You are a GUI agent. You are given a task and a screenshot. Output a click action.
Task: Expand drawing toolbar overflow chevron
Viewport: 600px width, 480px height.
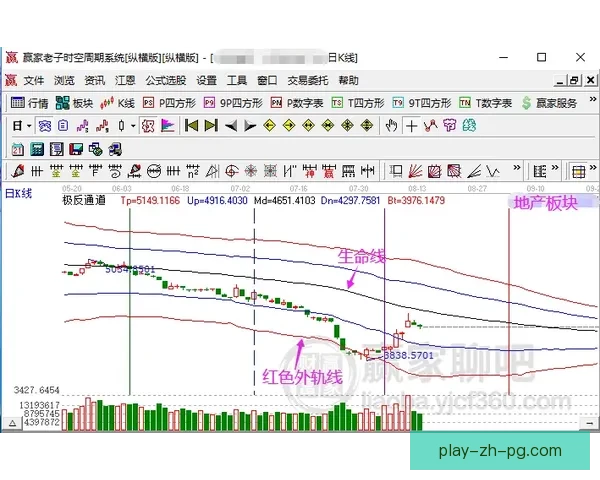click(517, 168)
